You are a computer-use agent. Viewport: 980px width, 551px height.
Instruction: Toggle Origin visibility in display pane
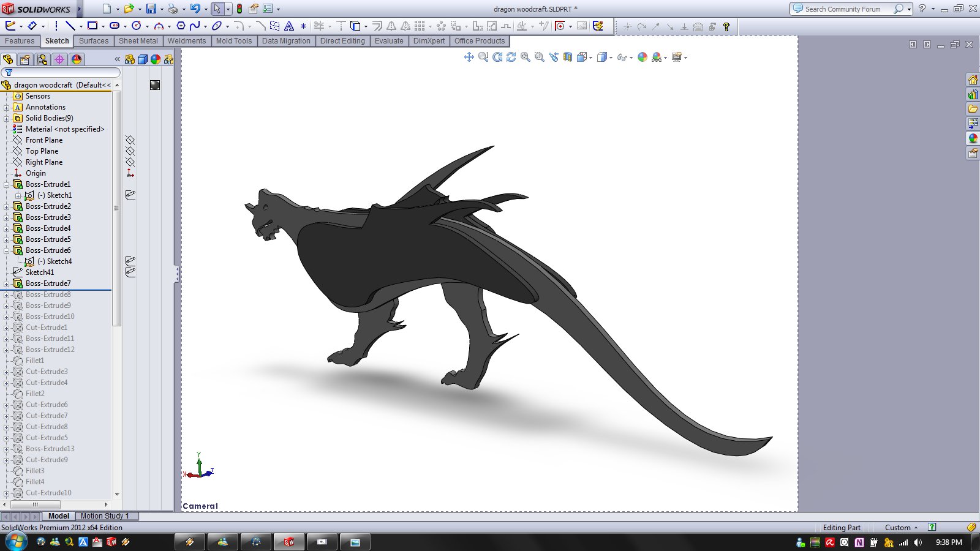click(x=130, y=173)
